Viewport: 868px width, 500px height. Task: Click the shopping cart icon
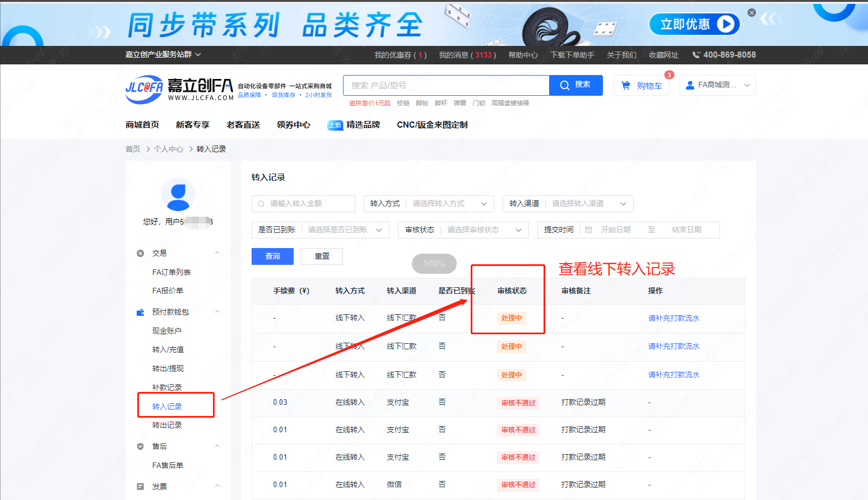click(x=626, y=85)
